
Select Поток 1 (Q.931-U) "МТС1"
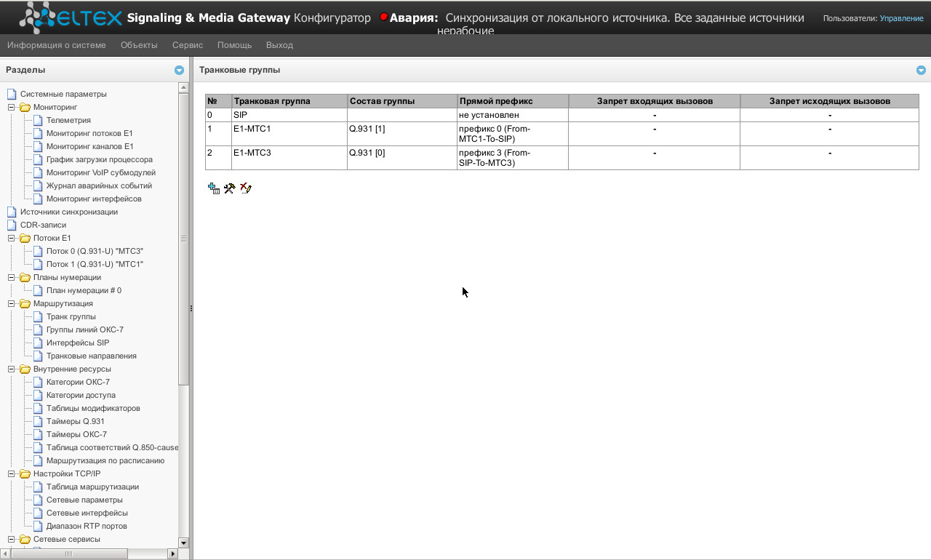click(95, 264)
